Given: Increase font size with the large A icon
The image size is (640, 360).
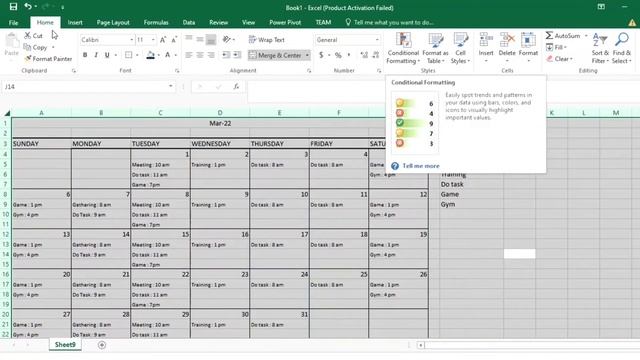Looking at the screenshot, I should pyautogui.click(x=163, y=40).
